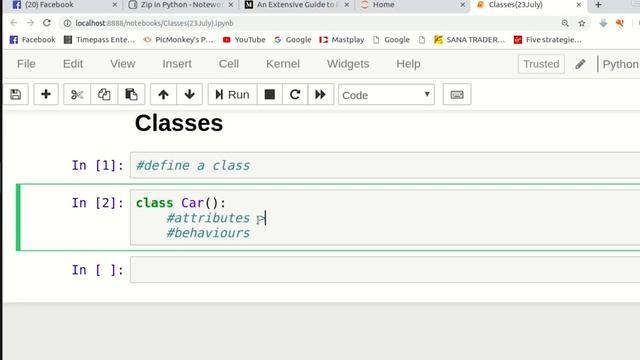Reload the current page
Image resolution: width=640 pixels, height=360 pixels.
coord(47,23)
